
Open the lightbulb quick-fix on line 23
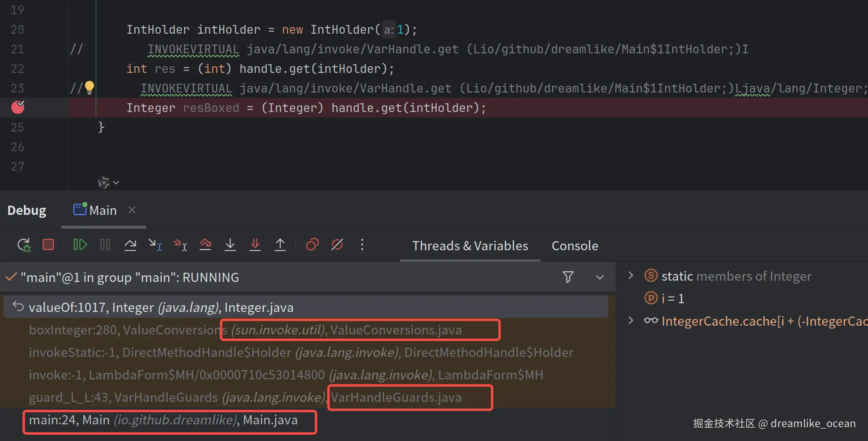(x=90, y=87)
